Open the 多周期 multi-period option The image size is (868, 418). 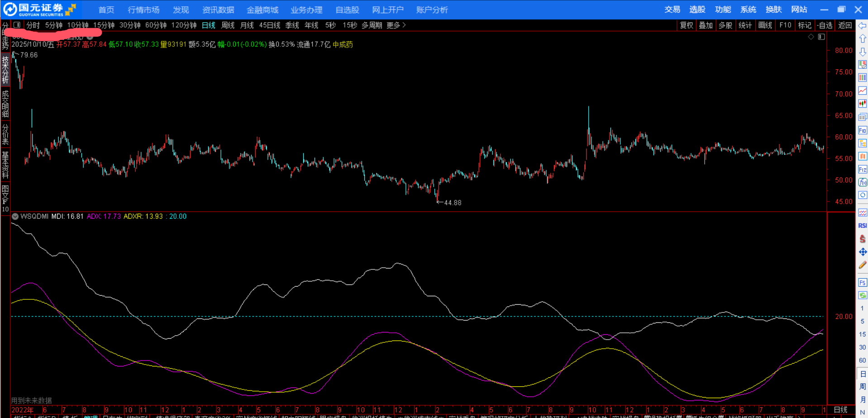pos(372,25)
